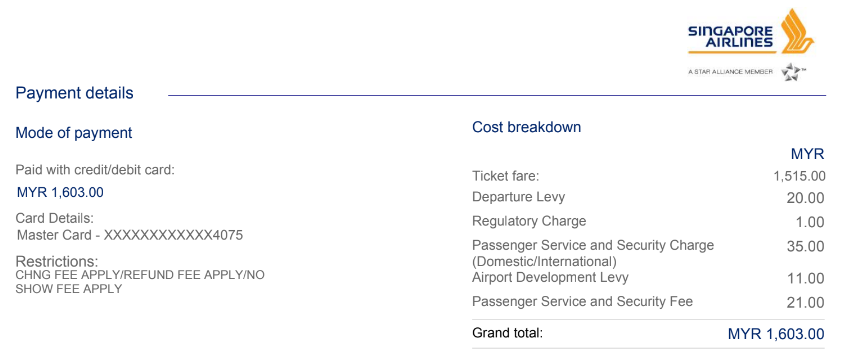The height and width of the screenshot is (360, 842).
Task: Click the Airport Development Levy row
Action: coord(648,278)
